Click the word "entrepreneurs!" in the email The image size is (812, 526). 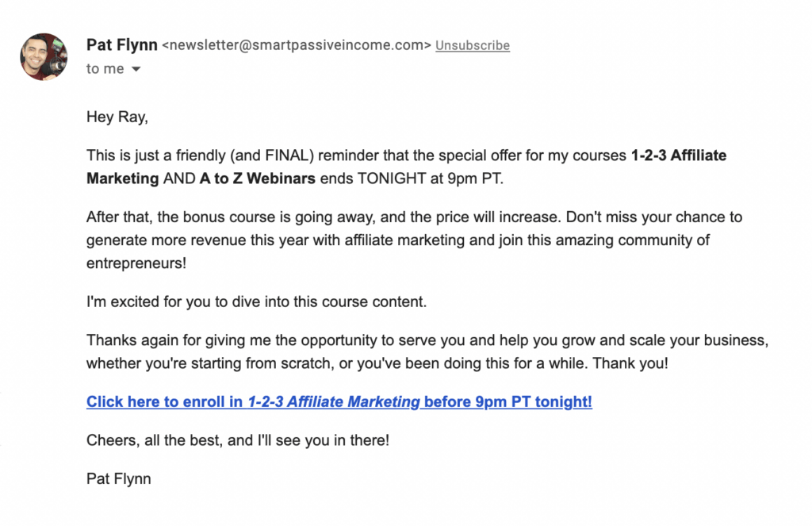(136, 263)
